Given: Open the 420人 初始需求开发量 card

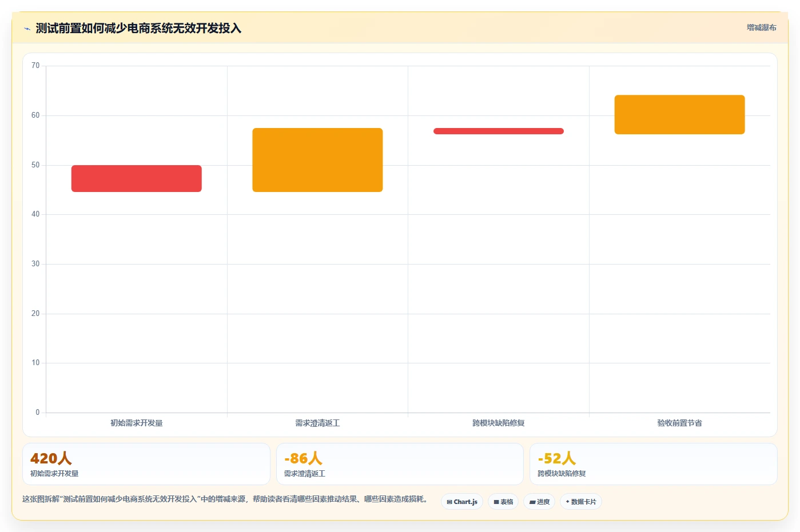Looking at the screenshot, I should [x=146, y=464].
